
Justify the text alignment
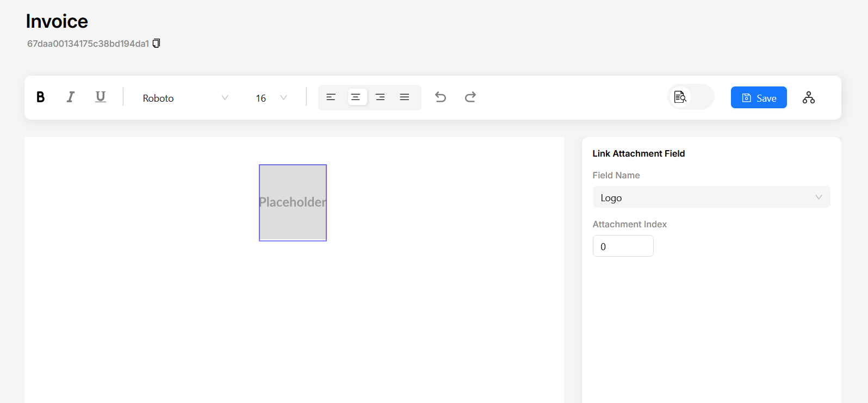[405, 97]
